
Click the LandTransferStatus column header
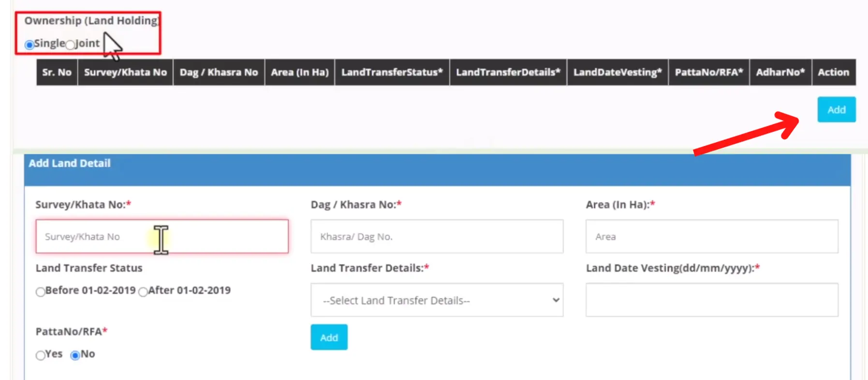click(392, 73)
